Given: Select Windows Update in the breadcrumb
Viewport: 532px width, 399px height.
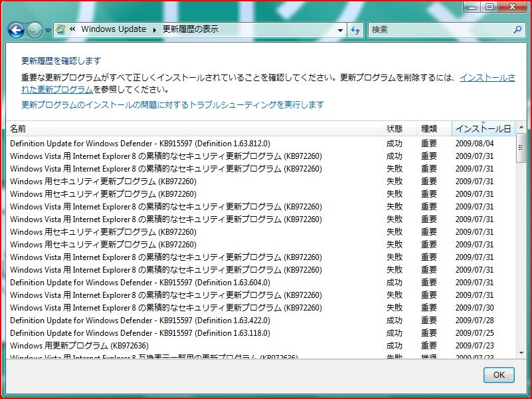Looking at the screenshot, I should coord(114,29).
